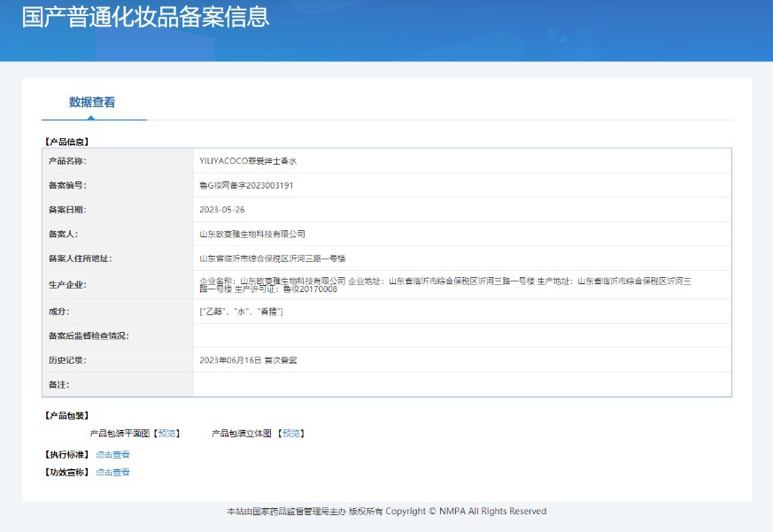Select registrant 山东欧菱雅生物科技有限公司 in 备案人 row
Viewport: 773px width, 532px height.
[x=252, y=235]
